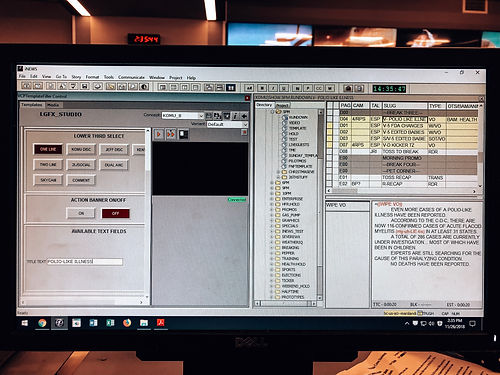The image size is (500, 375).
Task: Click the floppy disk save icon in main toolbar
Action: tap(85, 87)
